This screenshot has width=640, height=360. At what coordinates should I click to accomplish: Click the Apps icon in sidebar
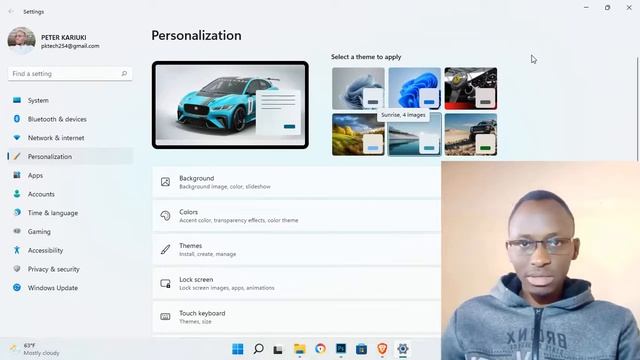click(x=17, y=175)
